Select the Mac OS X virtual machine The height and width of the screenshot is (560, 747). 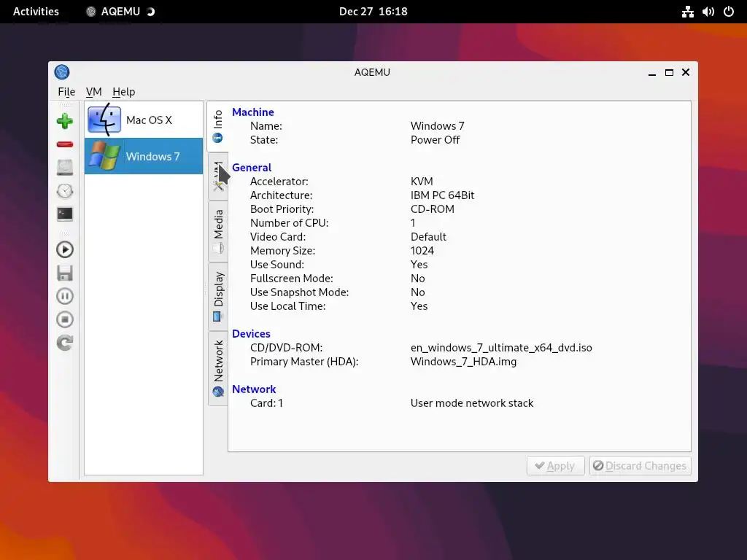[x=144, y=120]
